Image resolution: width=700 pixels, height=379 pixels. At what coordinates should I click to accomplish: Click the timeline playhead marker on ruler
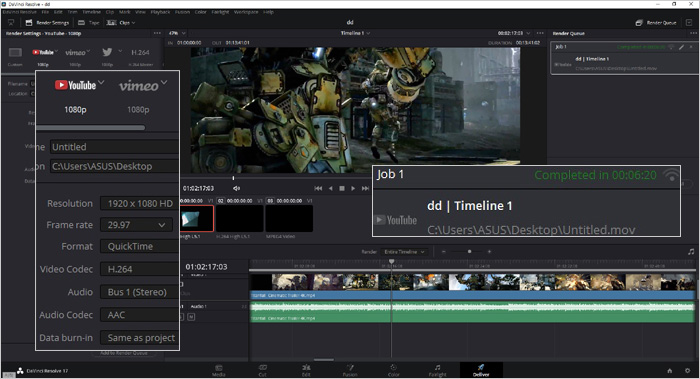coord(392,262)
